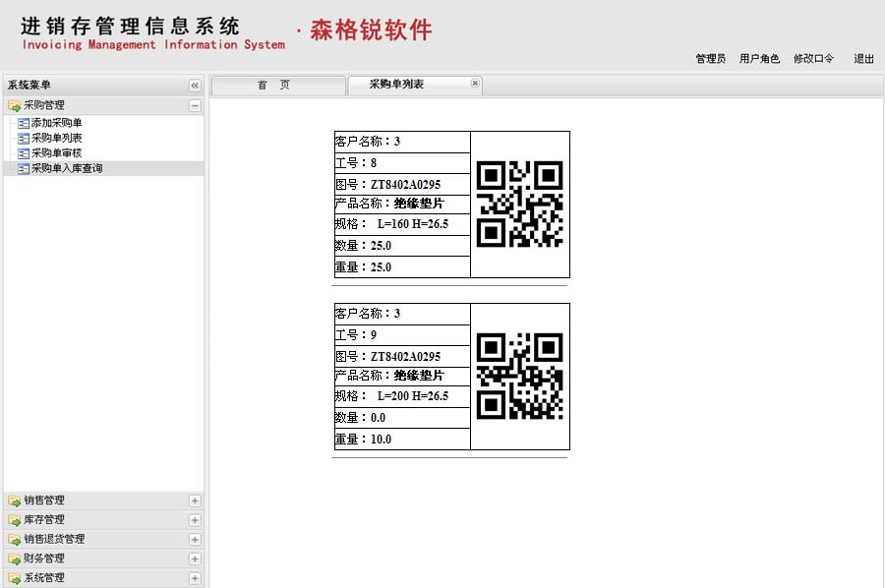Click the 库存管理 folder icon
This screenshot has width=885, height=588.
point(15,520)
